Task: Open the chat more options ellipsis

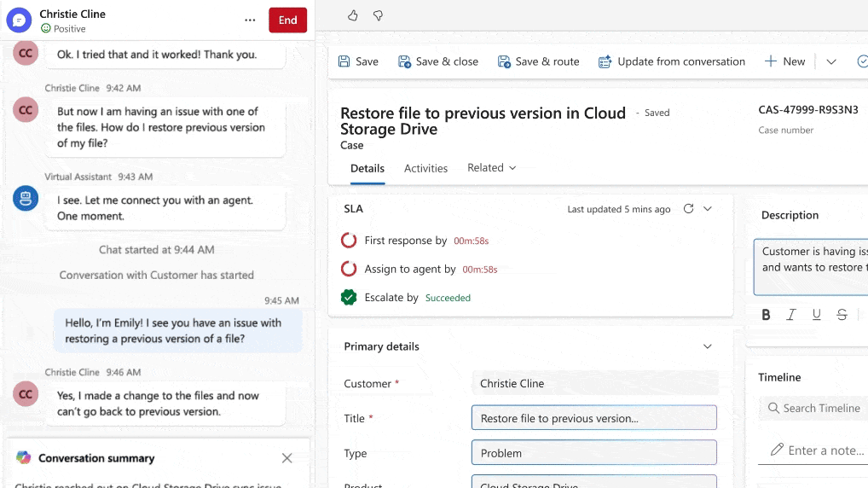Action: (x=250, y=20)
